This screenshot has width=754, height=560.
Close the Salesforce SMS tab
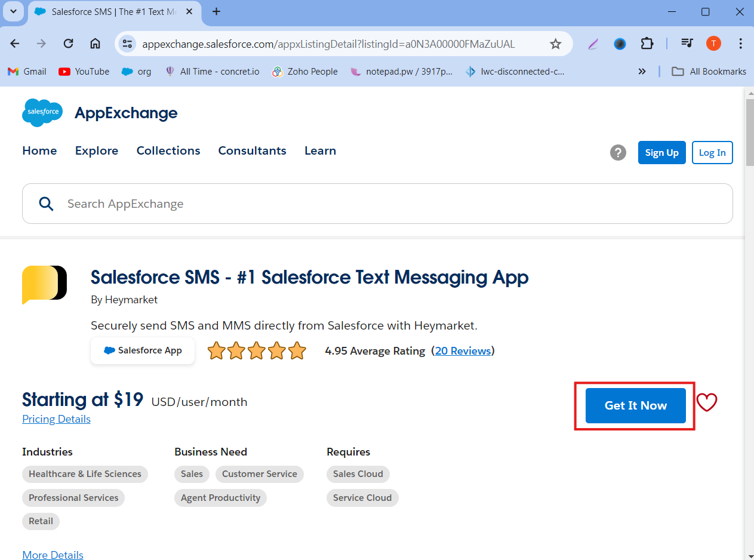pyautogui.click(x=190, y=11)
